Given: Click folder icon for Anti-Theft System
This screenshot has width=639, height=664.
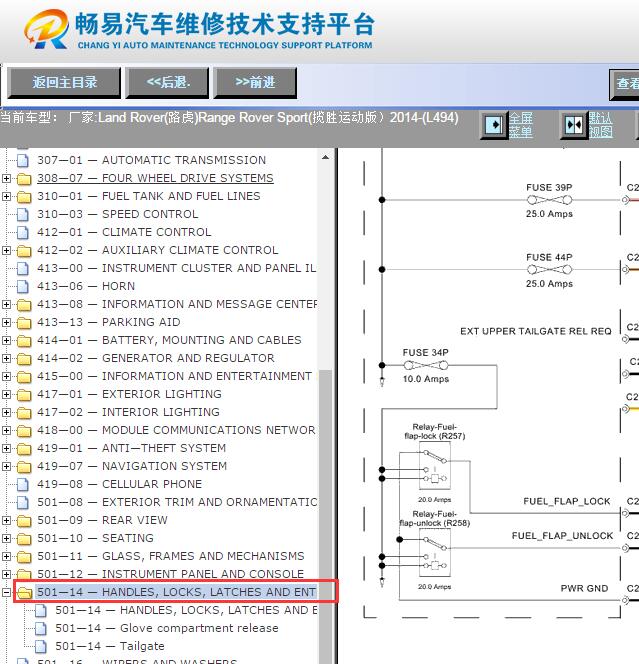Looking at the screenshot, I should (24, 449).
